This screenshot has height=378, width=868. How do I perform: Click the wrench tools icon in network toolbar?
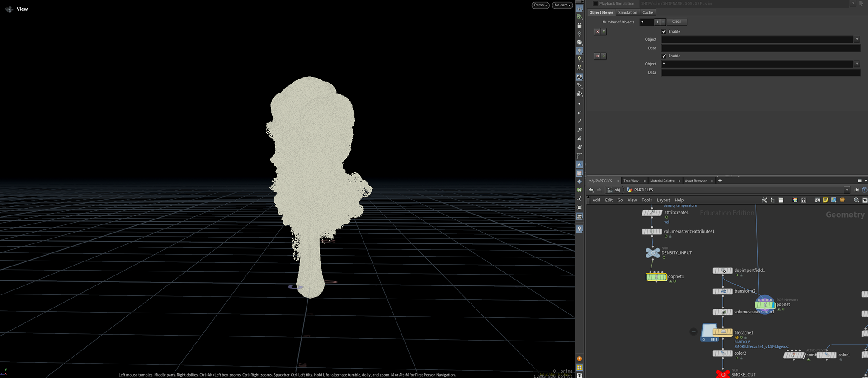[x=764, y=200]
